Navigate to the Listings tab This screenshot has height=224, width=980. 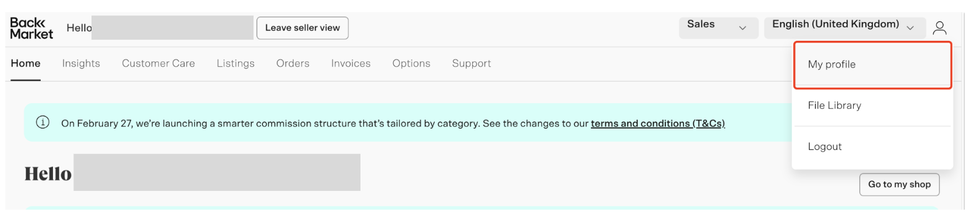[235, 63]
